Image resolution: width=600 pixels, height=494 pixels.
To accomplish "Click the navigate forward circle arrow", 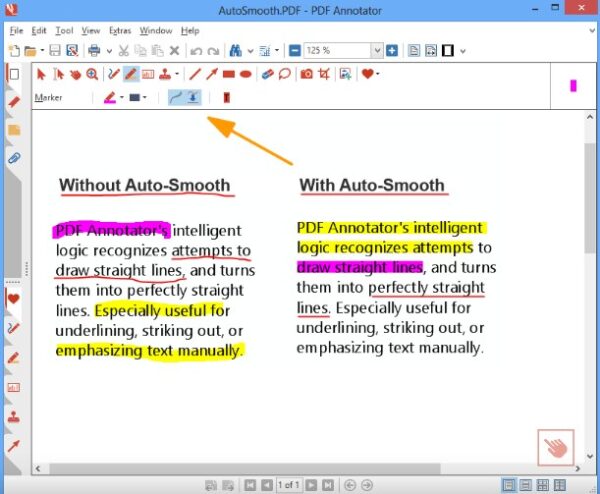I will point(367,485).
